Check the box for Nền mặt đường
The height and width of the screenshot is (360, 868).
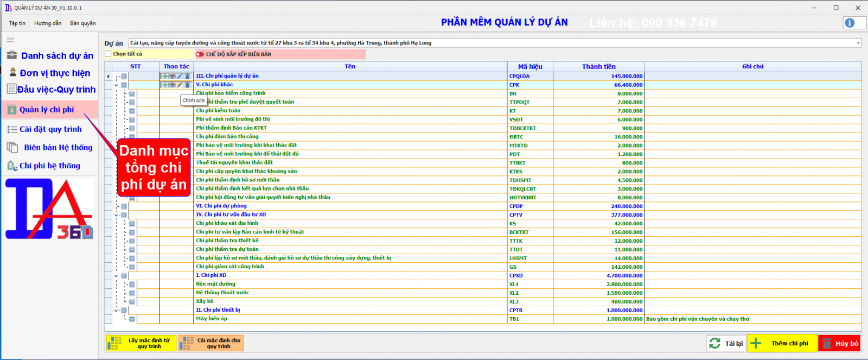132,285
